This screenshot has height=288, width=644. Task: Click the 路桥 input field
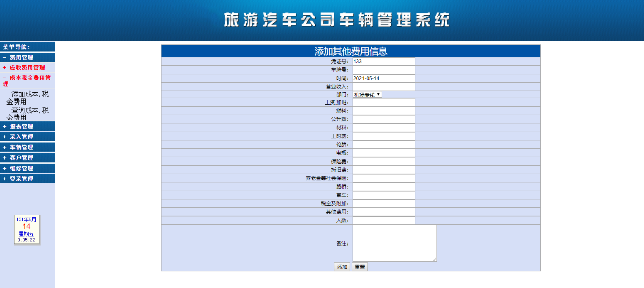[384, 186]
